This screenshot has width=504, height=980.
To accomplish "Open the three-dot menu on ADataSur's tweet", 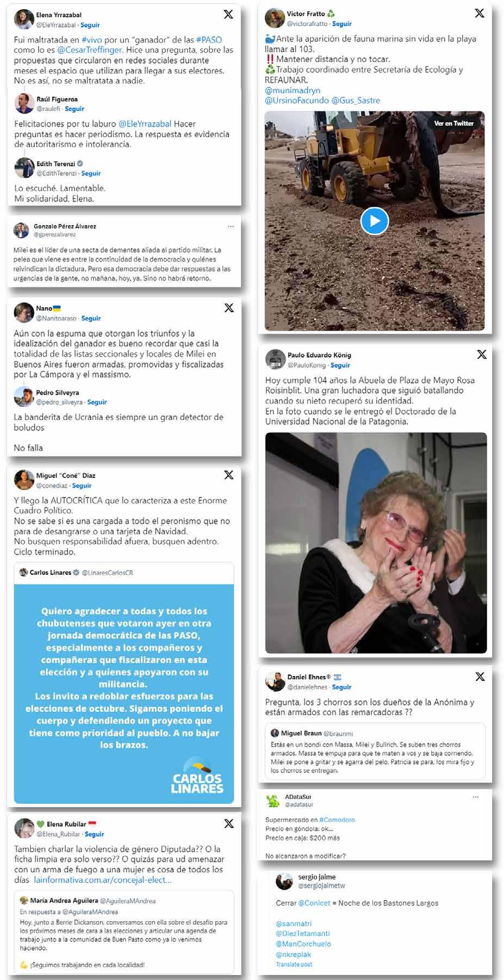I will [476, 797].
